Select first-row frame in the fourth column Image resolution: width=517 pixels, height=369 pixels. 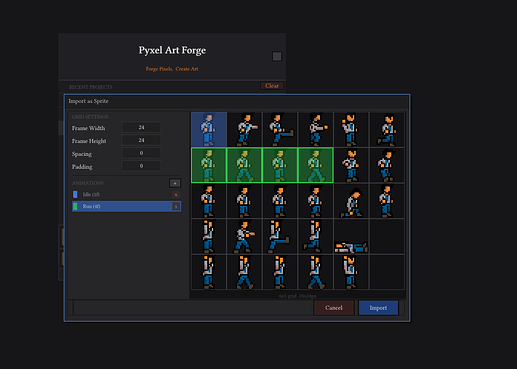click(316, 129)
